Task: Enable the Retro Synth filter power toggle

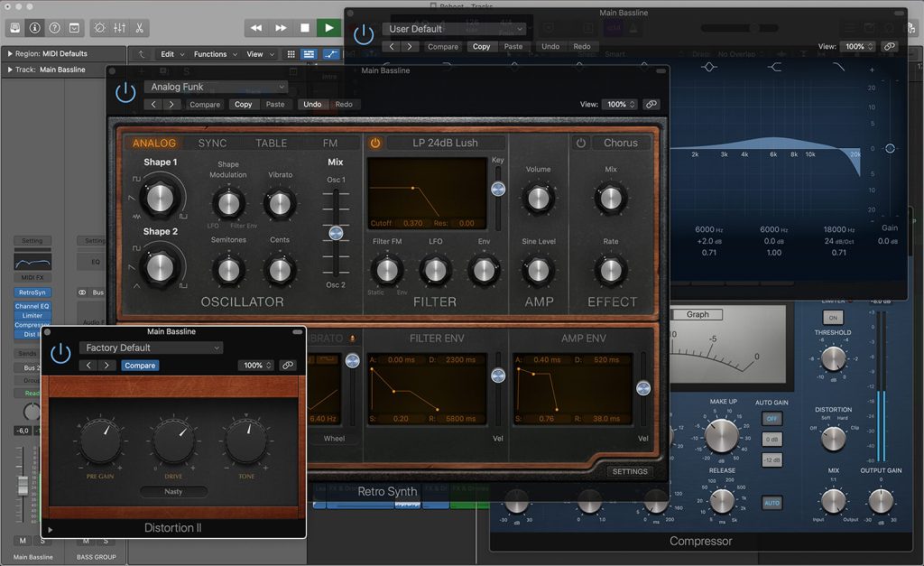Action: [x=375, y=143]
